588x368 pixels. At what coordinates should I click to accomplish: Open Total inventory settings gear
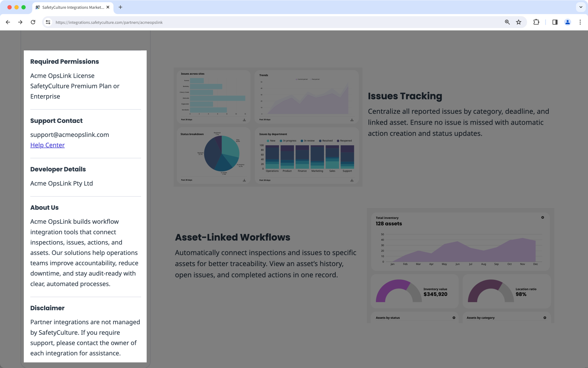[542, 217]
